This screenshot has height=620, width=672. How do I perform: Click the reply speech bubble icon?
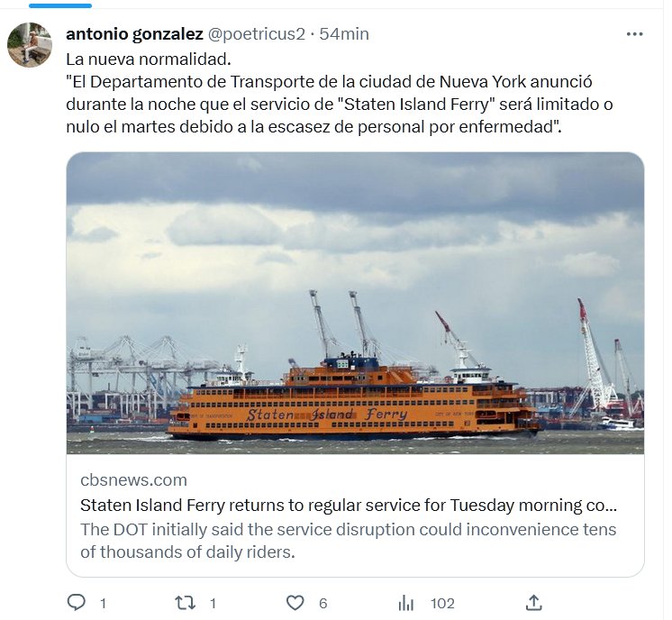pos(77,602)
